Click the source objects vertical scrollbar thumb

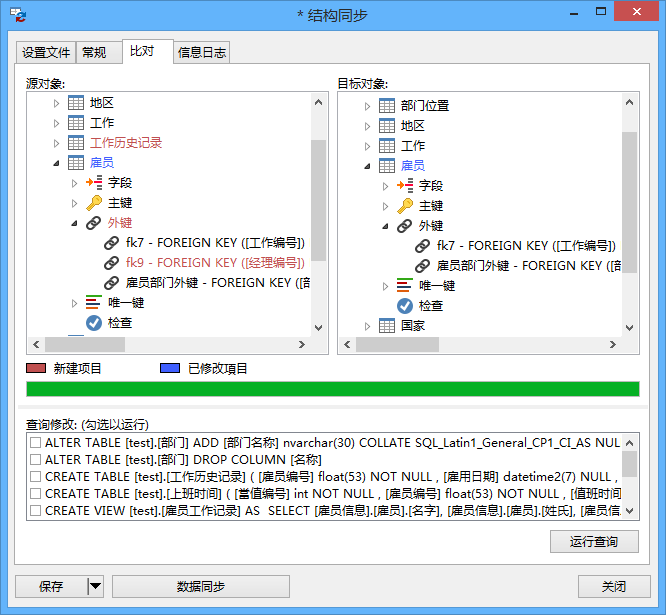click(318, 200)
